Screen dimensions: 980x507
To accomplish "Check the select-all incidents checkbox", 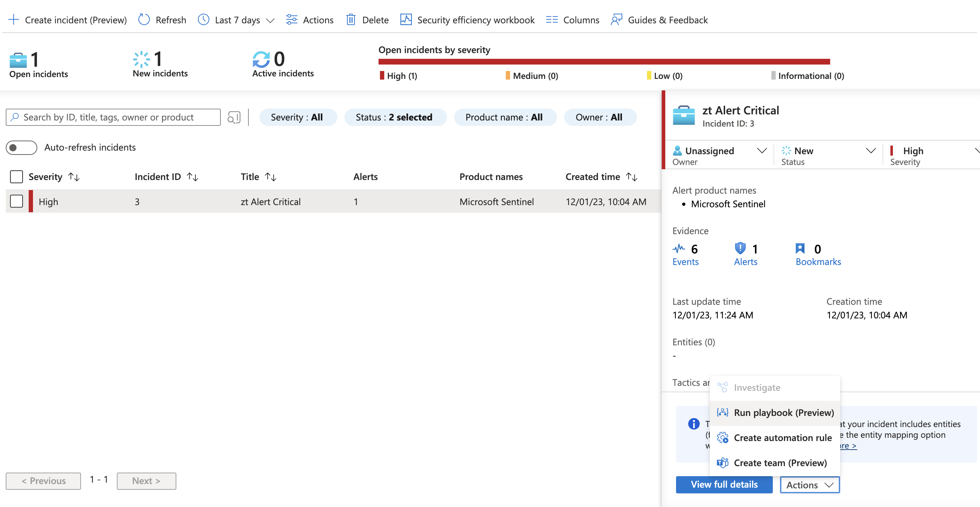I will coord(16,176).
